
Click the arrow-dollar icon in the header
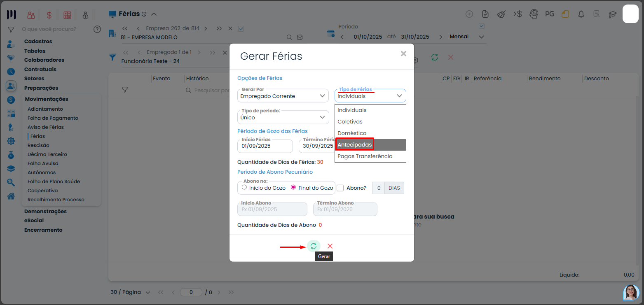(518, 14)
